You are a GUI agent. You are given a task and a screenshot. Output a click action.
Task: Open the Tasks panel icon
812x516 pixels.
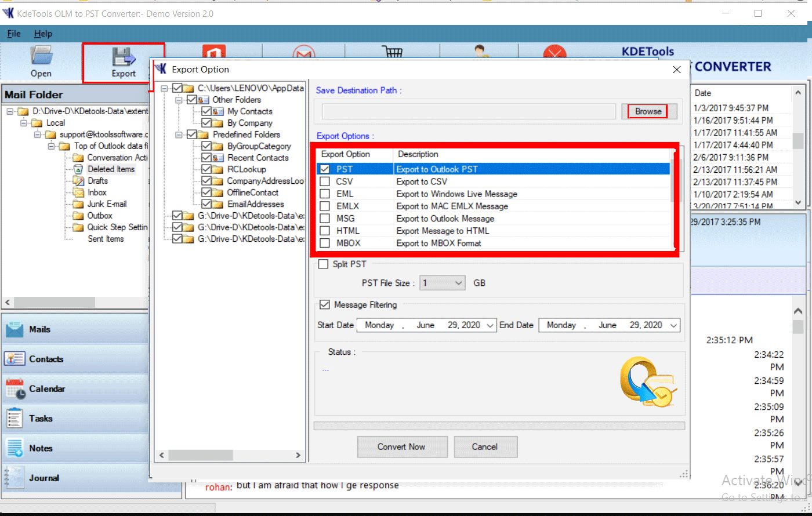pyautogui.click(x=14, y=419)
